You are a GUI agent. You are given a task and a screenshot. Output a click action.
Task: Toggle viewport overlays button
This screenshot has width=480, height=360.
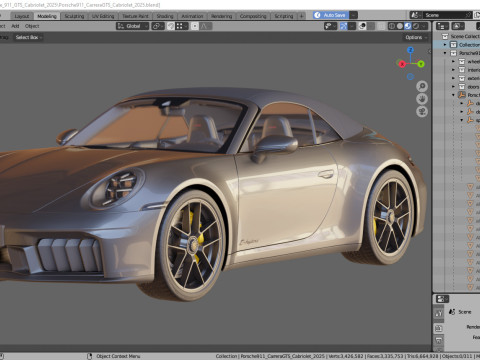click(363, 26)
